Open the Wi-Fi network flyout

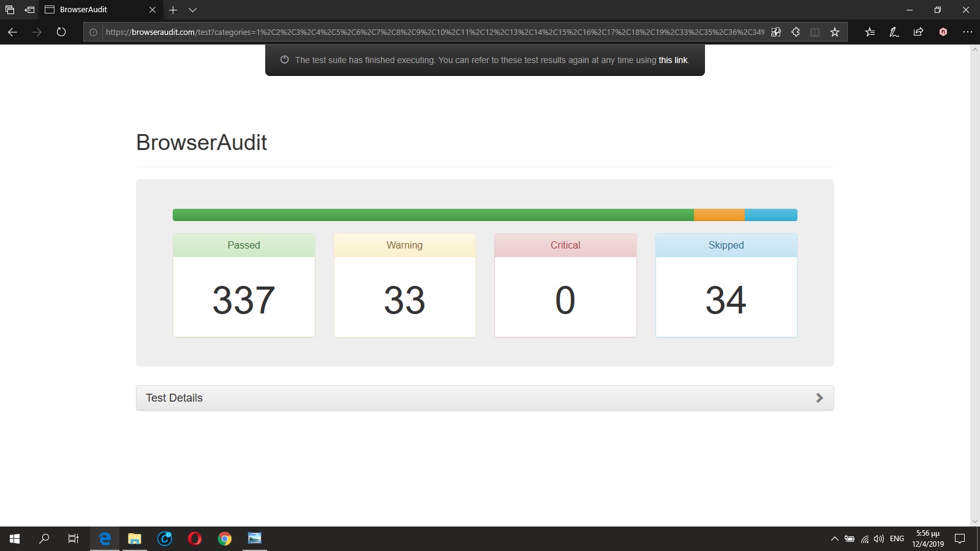865,539
